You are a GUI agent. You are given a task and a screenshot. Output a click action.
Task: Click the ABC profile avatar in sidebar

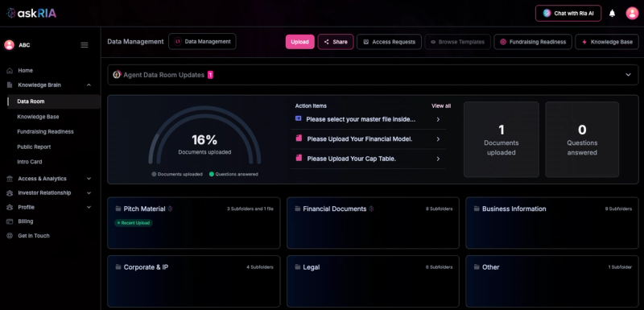pos(9,45)
